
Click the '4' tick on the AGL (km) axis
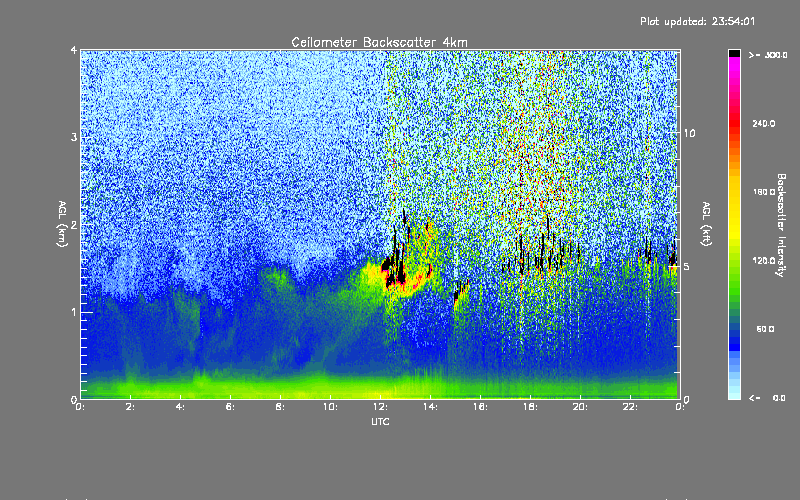[74, 50]
